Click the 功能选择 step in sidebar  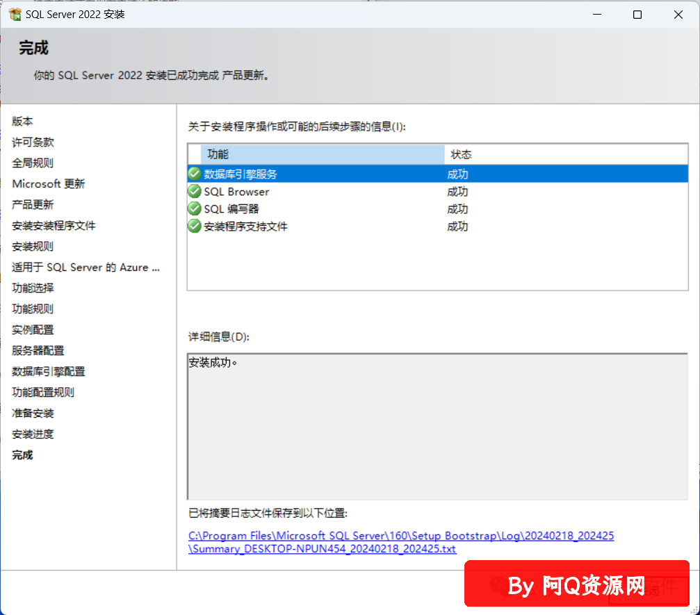[33, 288]
